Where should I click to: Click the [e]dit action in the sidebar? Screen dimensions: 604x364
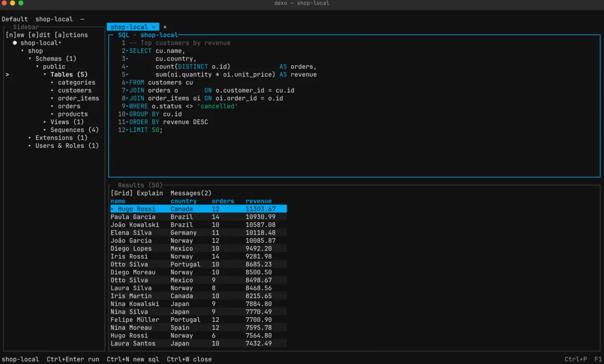coord(39,35)
